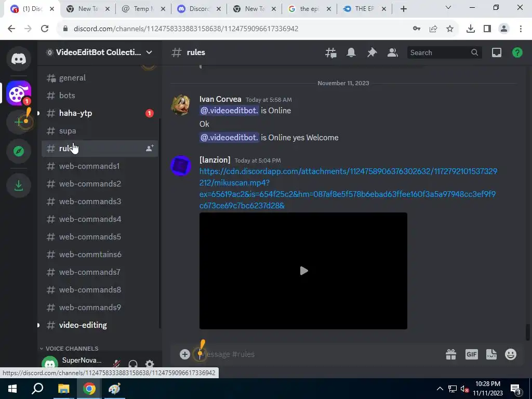532x399 pixels.
Task: Click the address bar URL
Action: [x=186, y=29]
